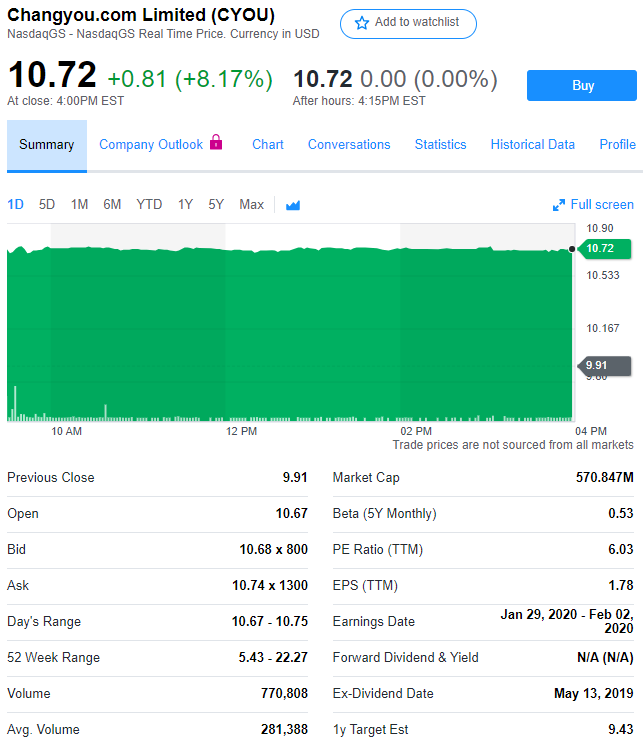Click the 04 PM label on chart axis
Viewport: 643px width, 744px height.
tap(591, 431)
